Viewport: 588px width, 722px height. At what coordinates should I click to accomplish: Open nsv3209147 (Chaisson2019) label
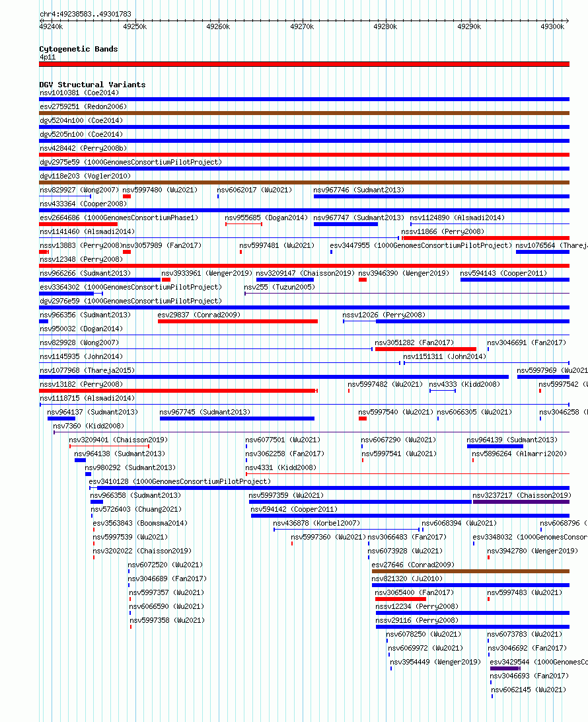[x=305, y=273]
